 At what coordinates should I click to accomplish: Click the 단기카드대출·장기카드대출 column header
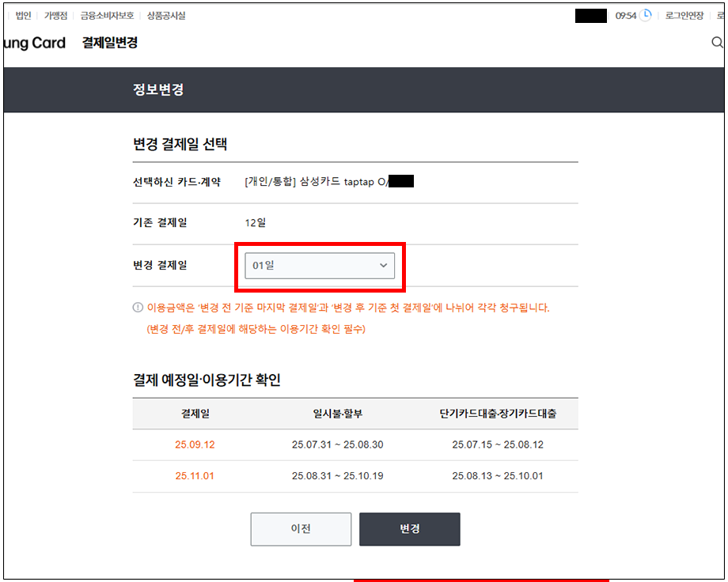click(498, 414)
